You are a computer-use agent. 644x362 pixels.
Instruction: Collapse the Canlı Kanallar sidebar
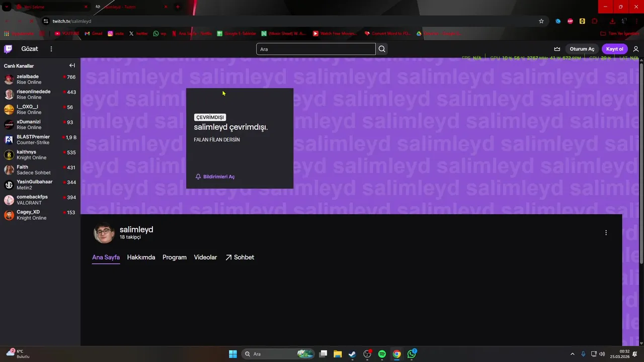point(72,65)
